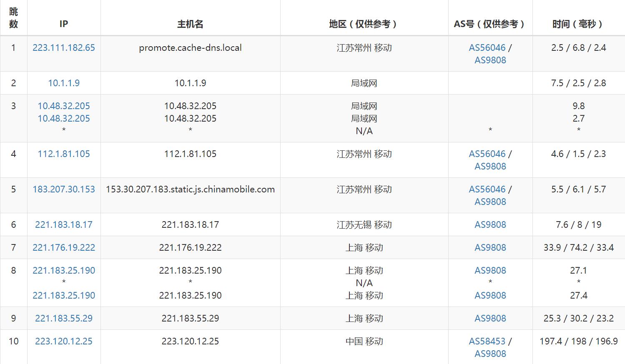Open second 10.48.32.205 IP link in hop 3
This screenshot has width=625, height=364.
(64, 118)
